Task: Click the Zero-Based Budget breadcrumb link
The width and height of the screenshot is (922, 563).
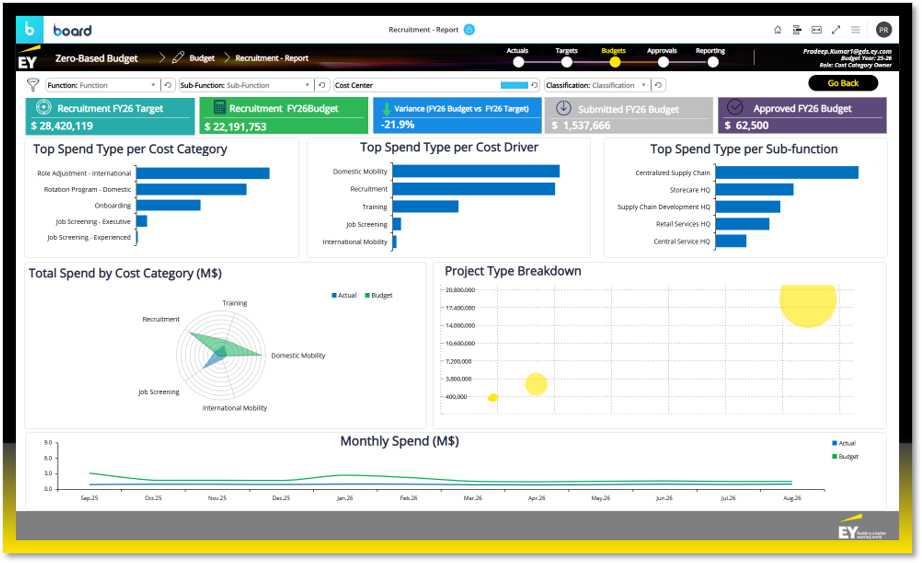Action: coord(95,58)
